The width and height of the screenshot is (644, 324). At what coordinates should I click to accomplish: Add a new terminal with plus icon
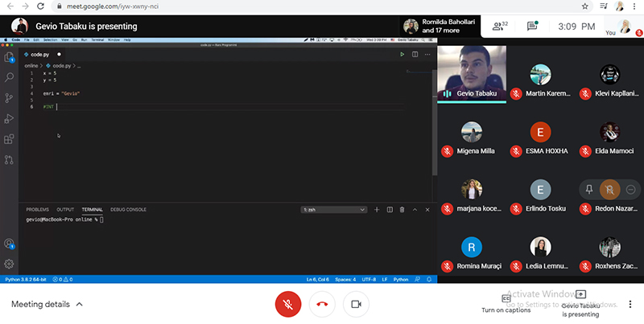pos(377,210)
